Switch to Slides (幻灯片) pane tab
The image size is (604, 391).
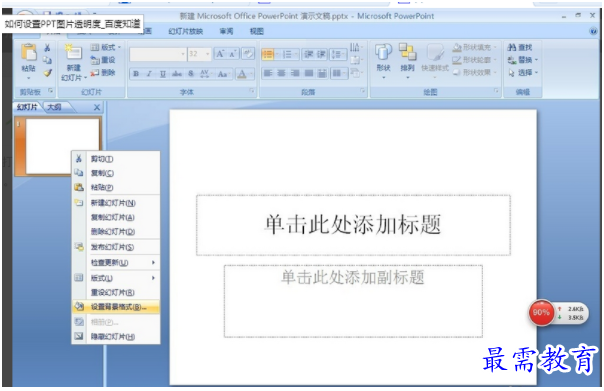click(x=27, y=107)
